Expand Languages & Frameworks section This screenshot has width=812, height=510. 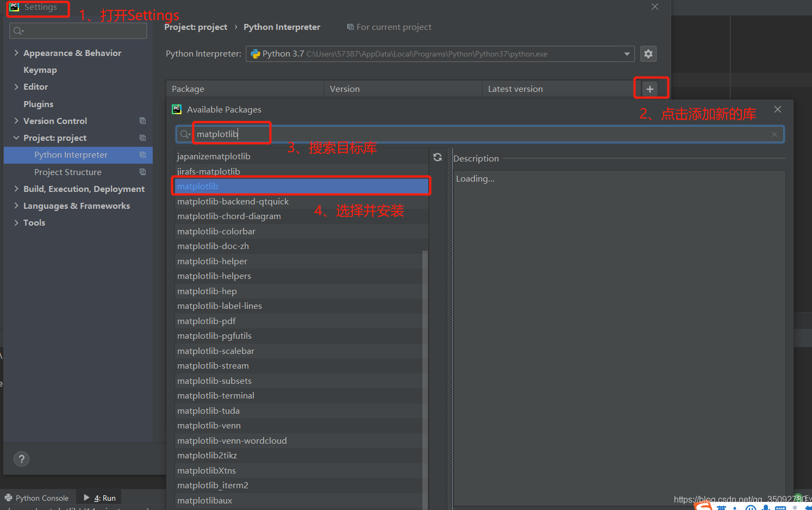click(16, 206)
